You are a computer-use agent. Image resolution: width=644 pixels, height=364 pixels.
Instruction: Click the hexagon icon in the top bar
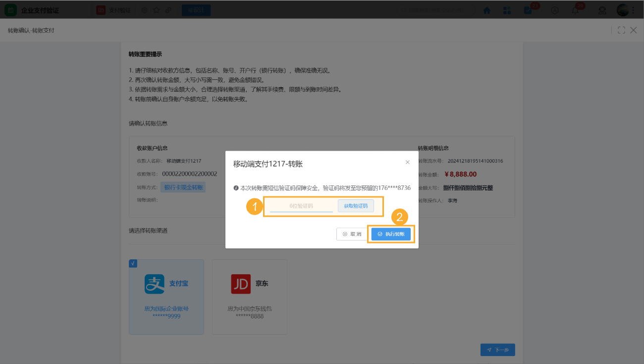(554, 10)
